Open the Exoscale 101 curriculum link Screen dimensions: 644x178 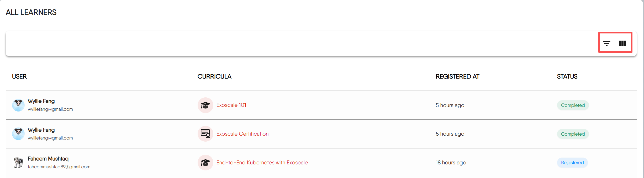point(231,105)
